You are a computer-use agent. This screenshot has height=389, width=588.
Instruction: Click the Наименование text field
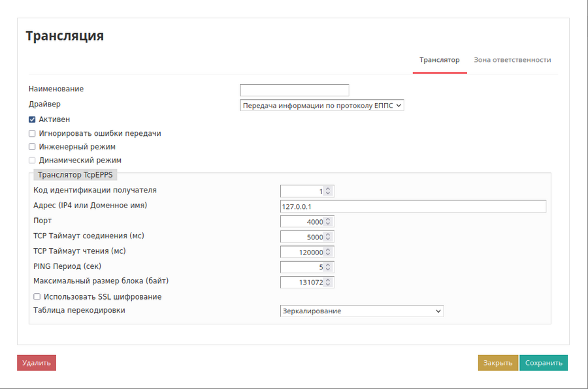(x=294, y=90)
